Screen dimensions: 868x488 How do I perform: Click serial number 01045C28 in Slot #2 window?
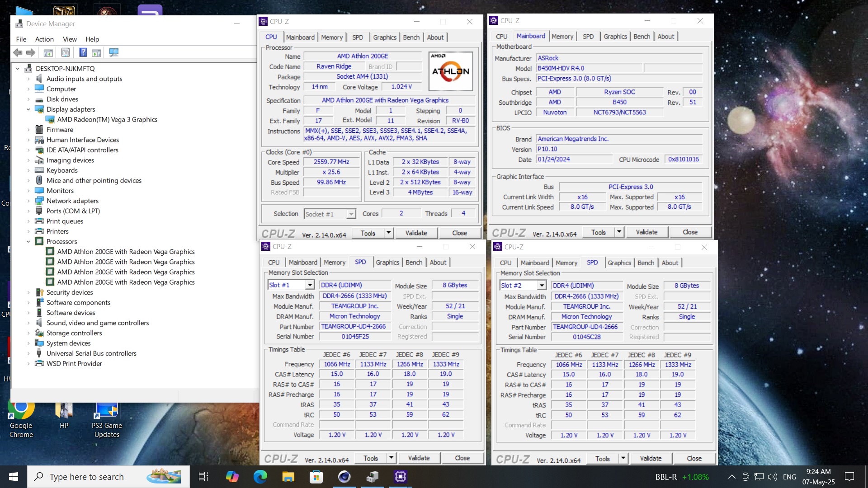[x=587, y=337]
